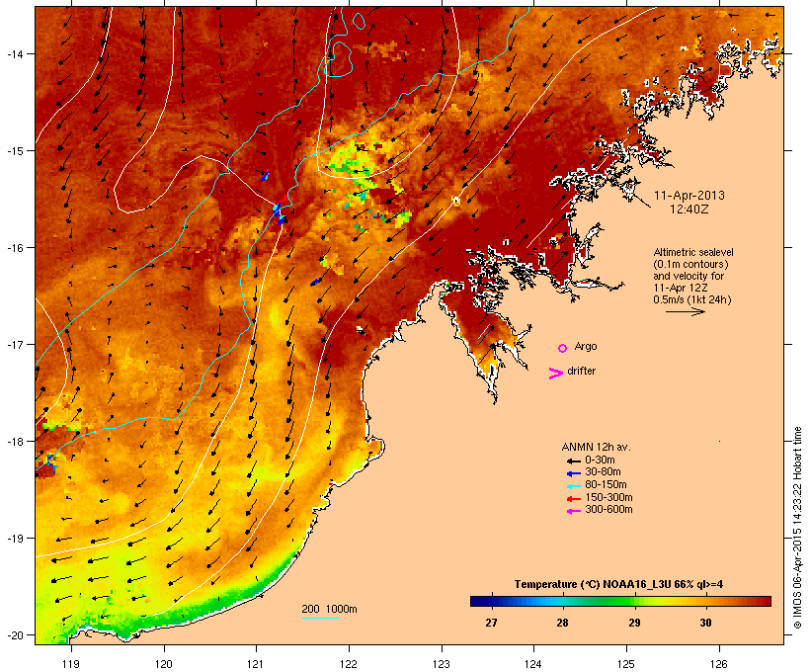Click the black 0-30m arrow legend icon

click(x=573, y=461)
